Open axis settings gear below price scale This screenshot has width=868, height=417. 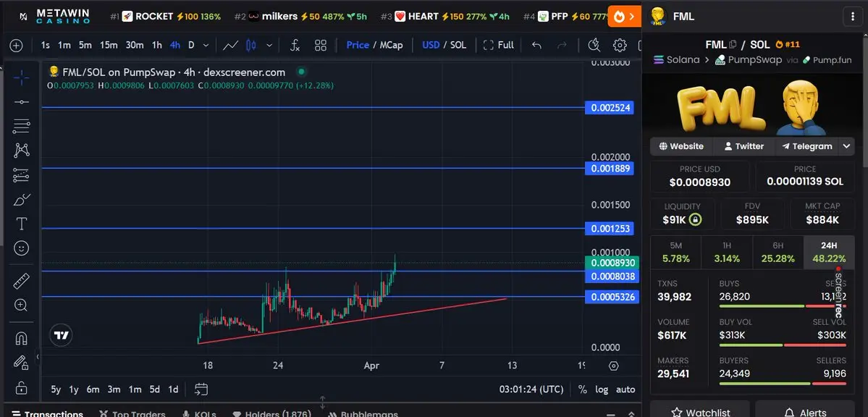613,366
